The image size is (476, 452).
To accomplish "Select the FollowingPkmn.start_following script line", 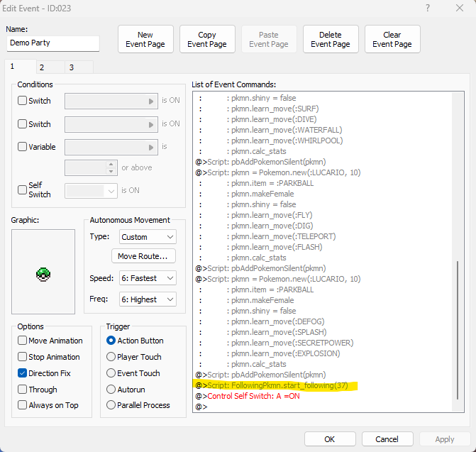I will point(279,385).
